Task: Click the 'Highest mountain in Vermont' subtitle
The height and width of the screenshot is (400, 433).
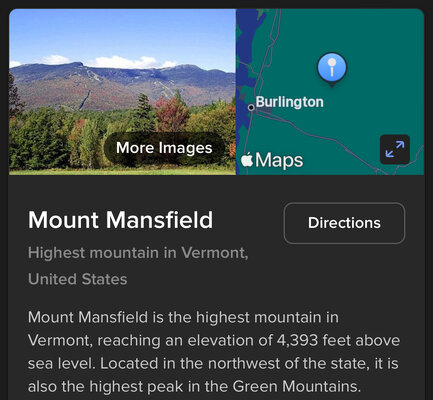Action: tap(138, 253)
